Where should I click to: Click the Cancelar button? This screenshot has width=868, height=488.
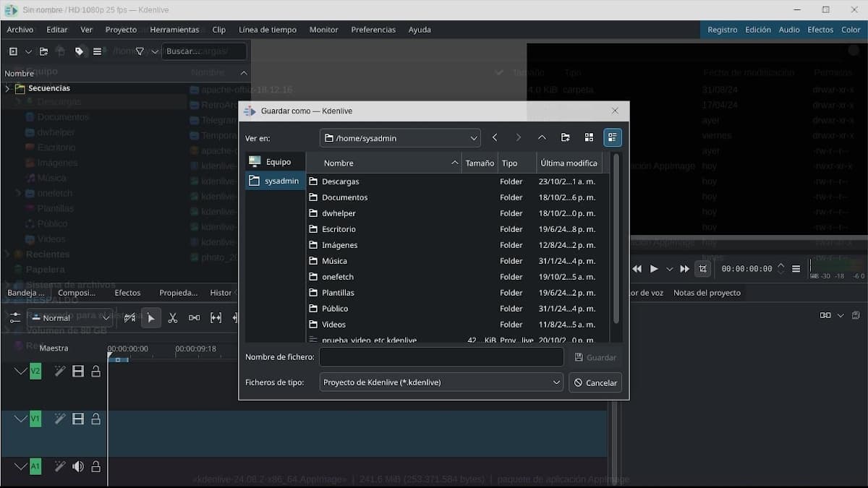[595, 382]
